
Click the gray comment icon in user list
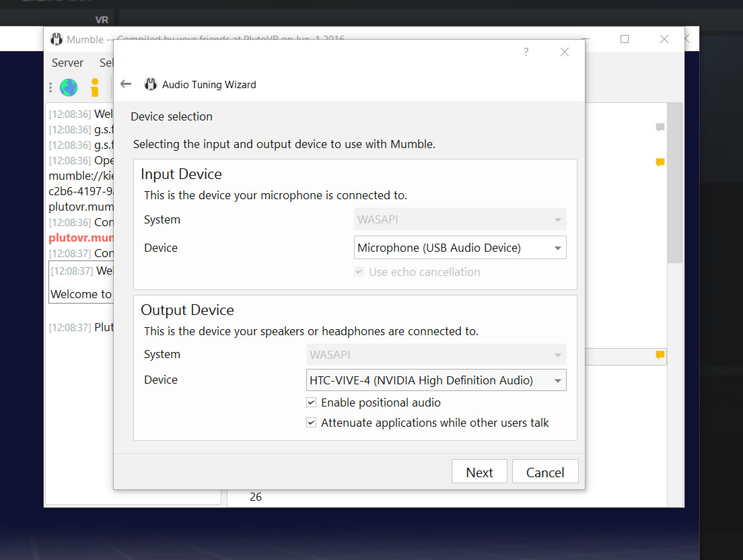[x=660, y=127]
